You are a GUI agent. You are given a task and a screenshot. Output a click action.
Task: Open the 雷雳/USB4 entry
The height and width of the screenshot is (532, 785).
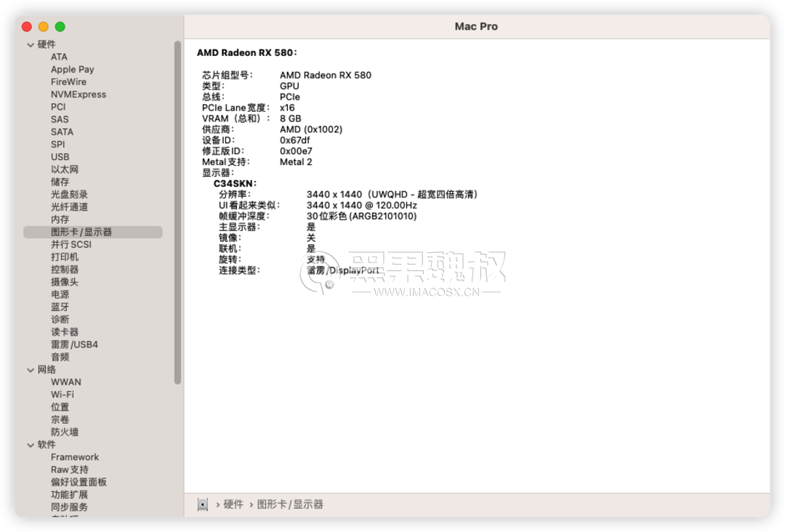(74, 344)
